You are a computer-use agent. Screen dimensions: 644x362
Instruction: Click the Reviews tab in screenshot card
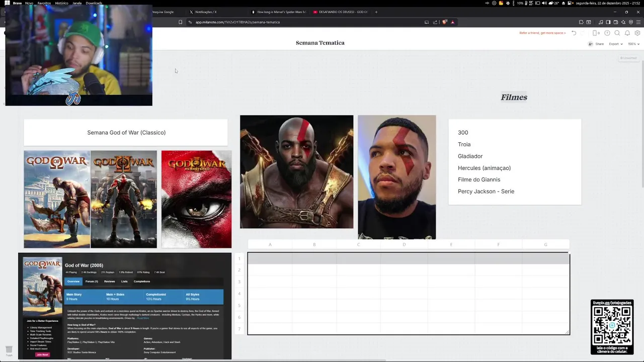point(109,282)
